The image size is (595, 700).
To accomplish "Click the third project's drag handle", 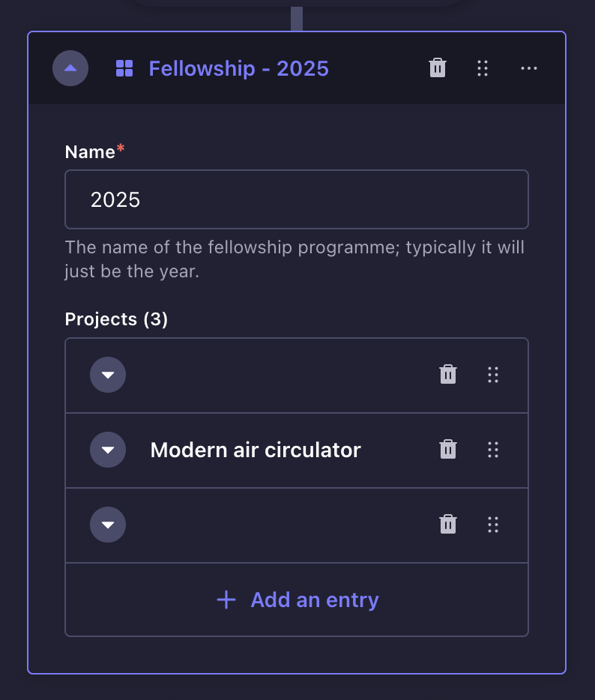I will tap(493, 525).
